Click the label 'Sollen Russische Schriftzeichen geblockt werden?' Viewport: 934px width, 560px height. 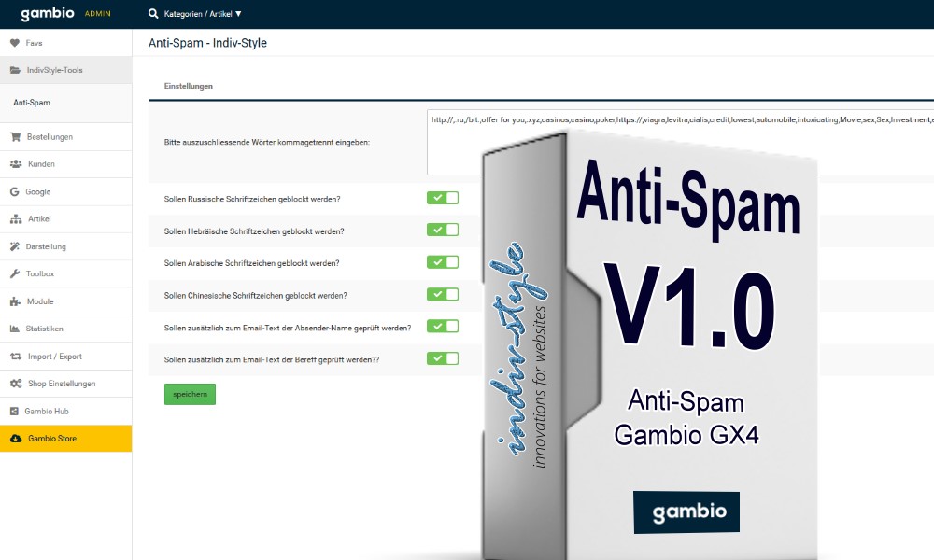pyautogui.click(x=252, y=199)
